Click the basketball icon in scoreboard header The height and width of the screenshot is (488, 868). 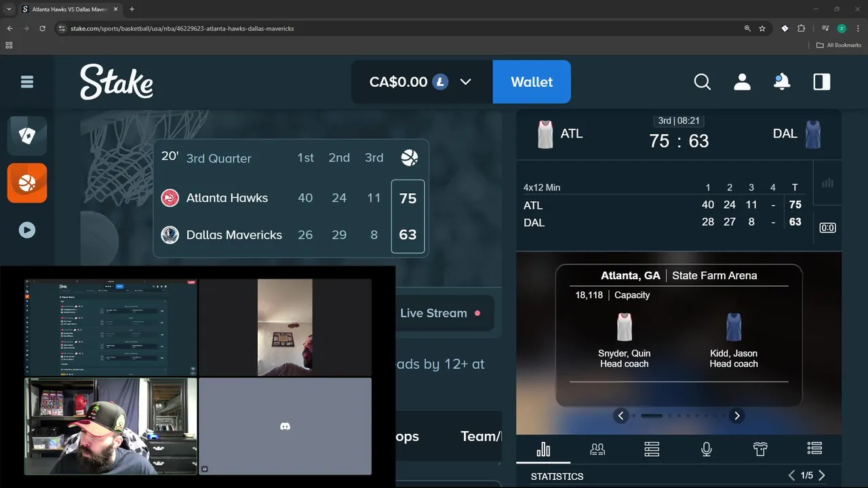coord(410,158)
